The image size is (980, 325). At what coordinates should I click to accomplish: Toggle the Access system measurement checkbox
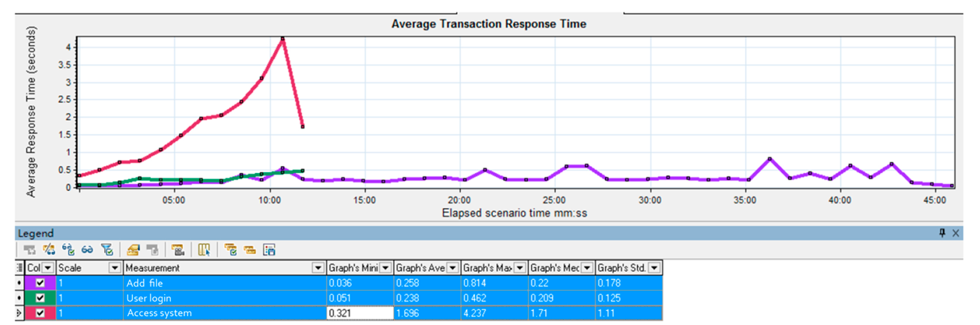pos(40,313)
